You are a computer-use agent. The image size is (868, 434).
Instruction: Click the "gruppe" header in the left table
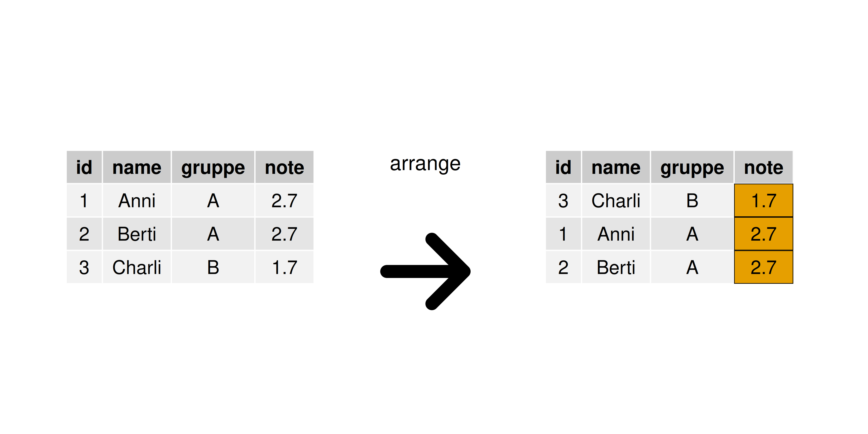pos(213,167)
